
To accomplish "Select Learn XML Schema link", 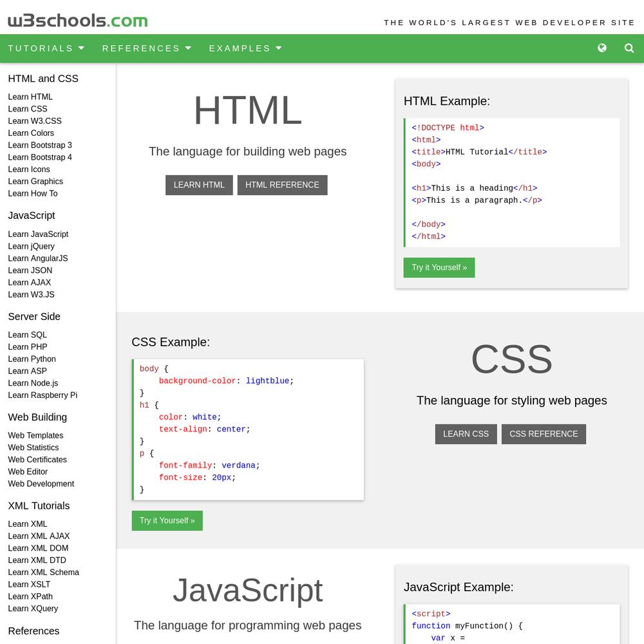I will pyautogui.click(x=44, y=572).
